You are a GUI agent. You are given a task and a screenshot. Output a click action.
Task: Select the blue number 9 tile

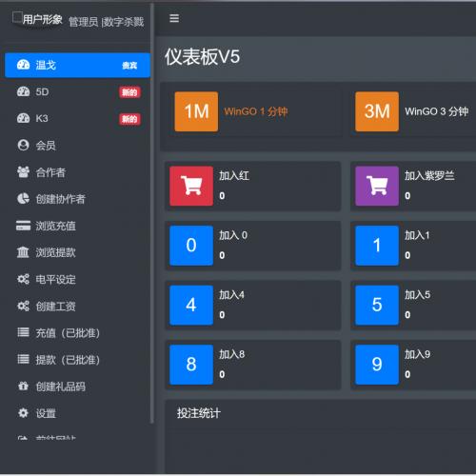pyautogui.click(x=377, y=365)
